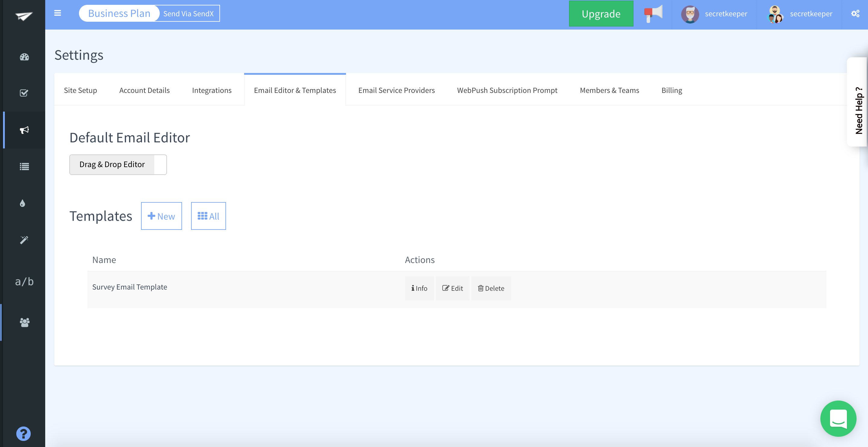Click the Name column header

(x=104, y=260)
